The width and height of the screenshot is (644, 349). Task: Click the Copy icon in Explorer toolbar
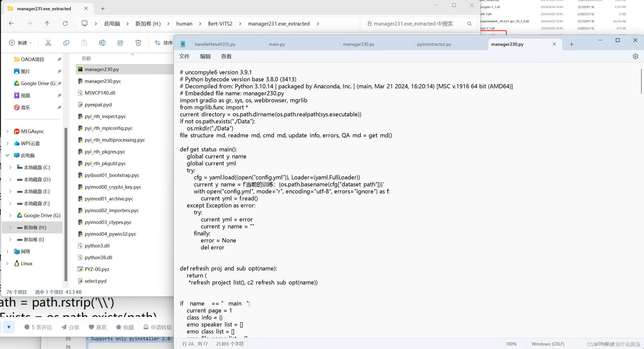click(x=66, y=43)
